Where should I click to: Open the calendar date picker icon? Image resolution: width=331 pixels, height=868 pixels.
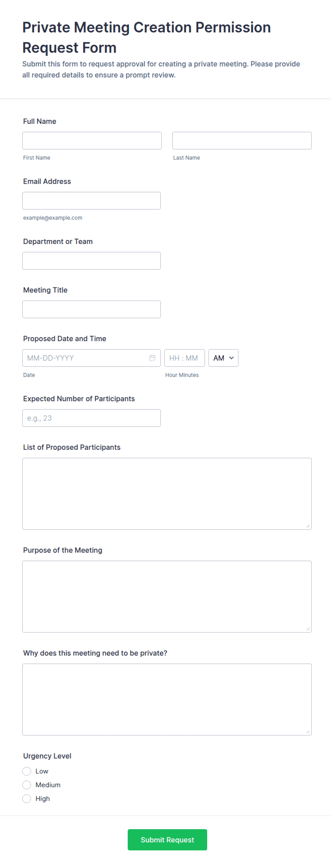(152, 358)
